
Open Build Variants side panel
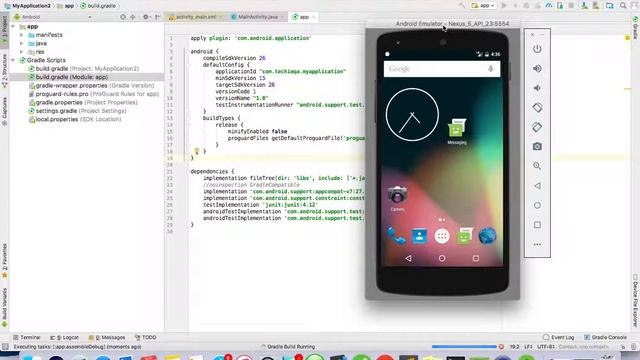4,307
